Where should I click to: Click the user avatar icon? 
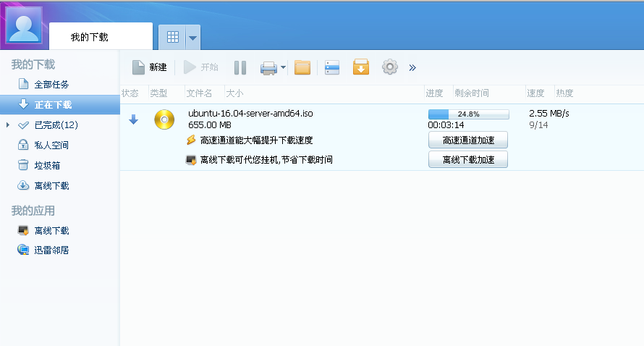24,25
